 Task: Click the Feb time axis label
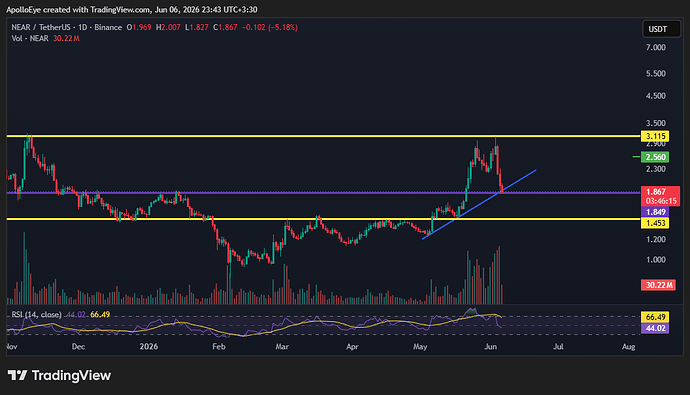[219, 347]
